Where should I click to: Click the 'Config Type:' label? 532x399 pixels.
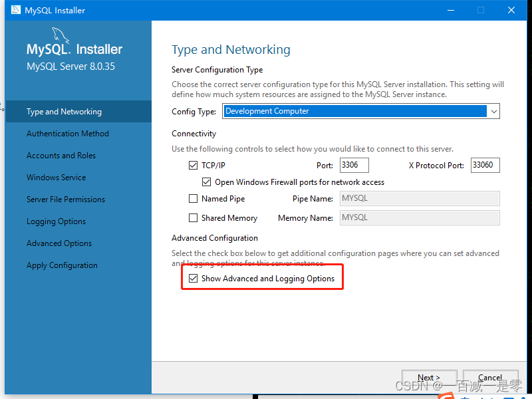[x=194, y=112]
